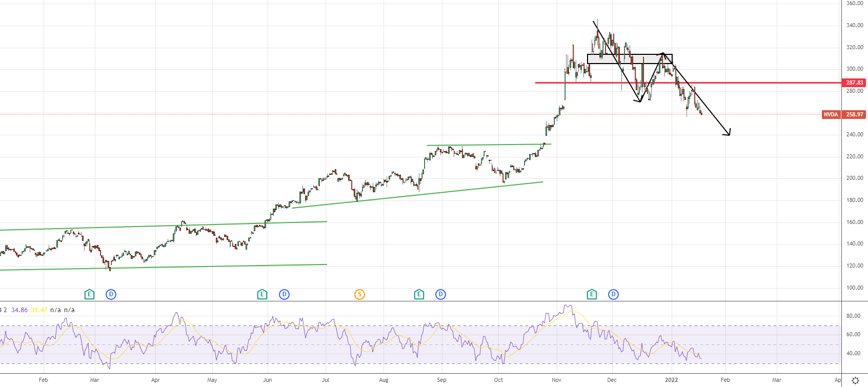Click the earnings icon near February
The width and height of the screenshot is (868, 387).
click(89, 294)
